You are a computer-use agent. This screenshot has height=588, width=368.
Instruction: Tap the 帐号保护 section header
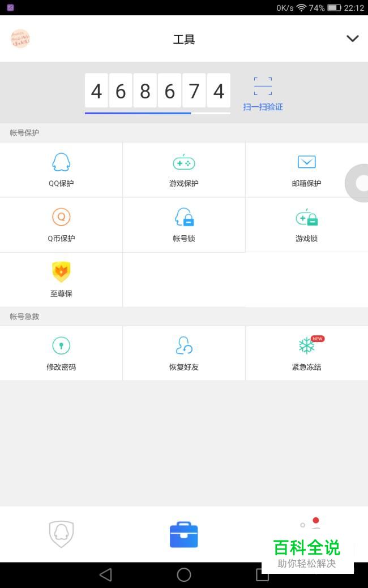[x=24, y=133]
